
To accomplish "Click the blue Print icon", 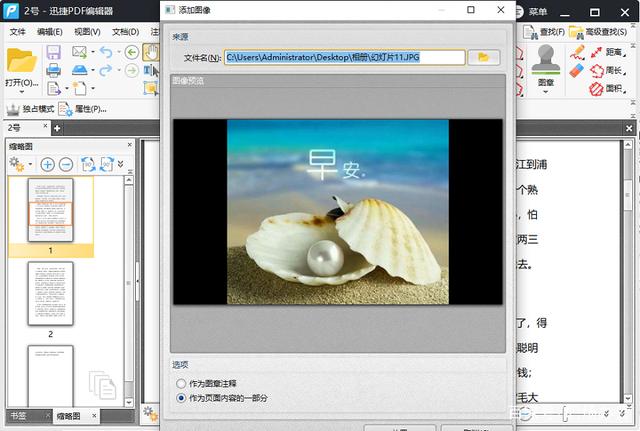I will pyautogui.click(x=53, y=70).
